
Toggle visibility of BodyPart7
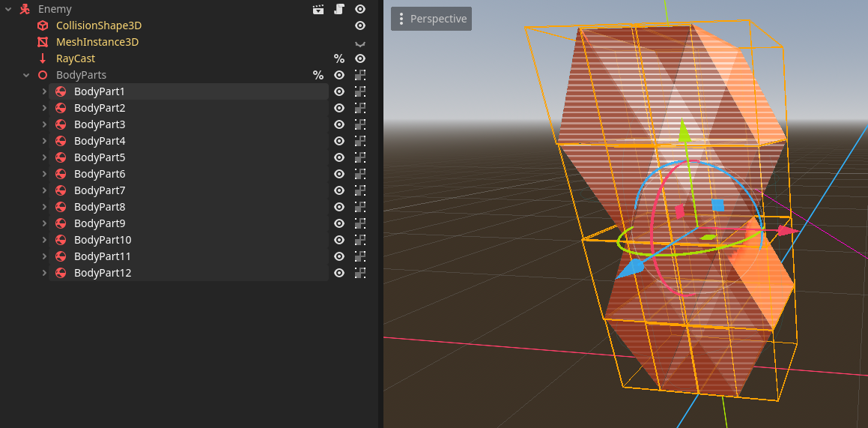tap(339, 190)
